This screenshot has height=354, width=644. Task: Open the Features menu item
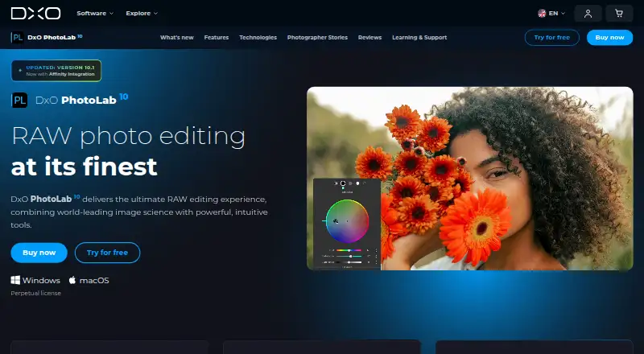pyautogui.click(x=216, y=37)
